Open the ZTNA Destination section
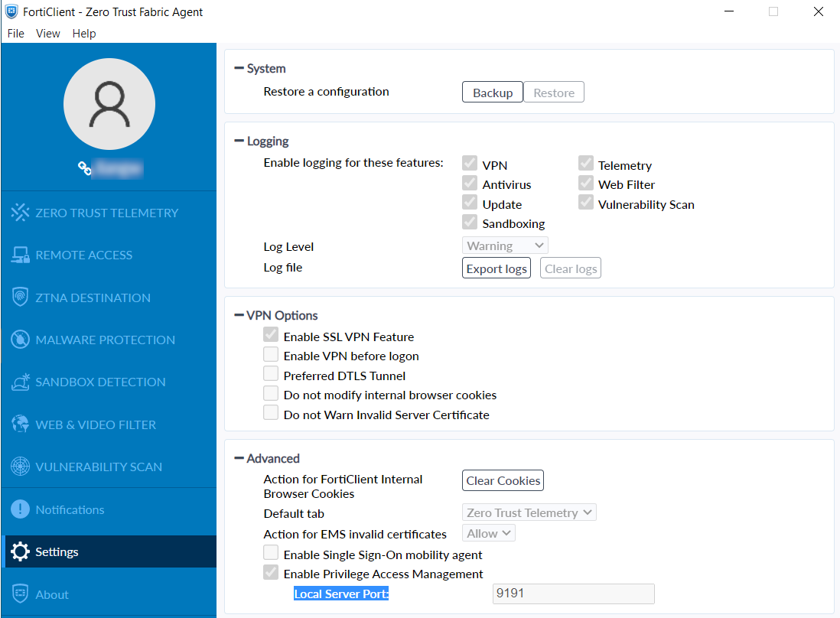 pyautogui.click(x=21, y=297)
